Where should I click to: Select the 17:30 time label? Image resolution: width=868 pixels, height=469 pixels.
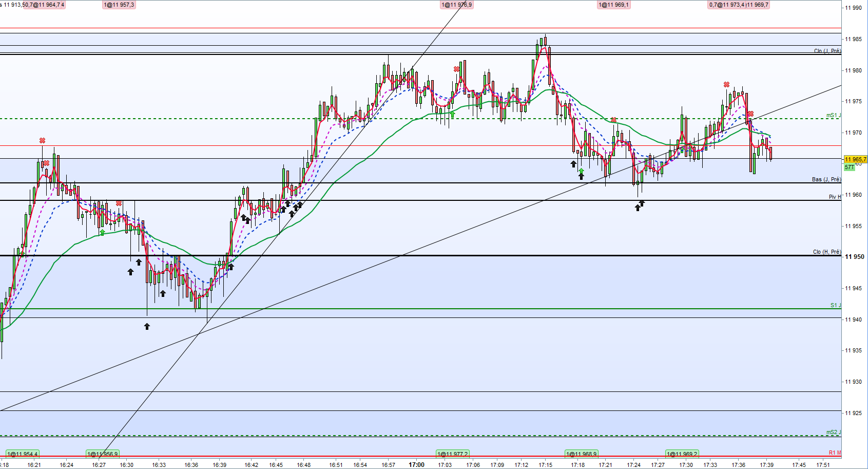pyautogui.click(x=686, y=465)
